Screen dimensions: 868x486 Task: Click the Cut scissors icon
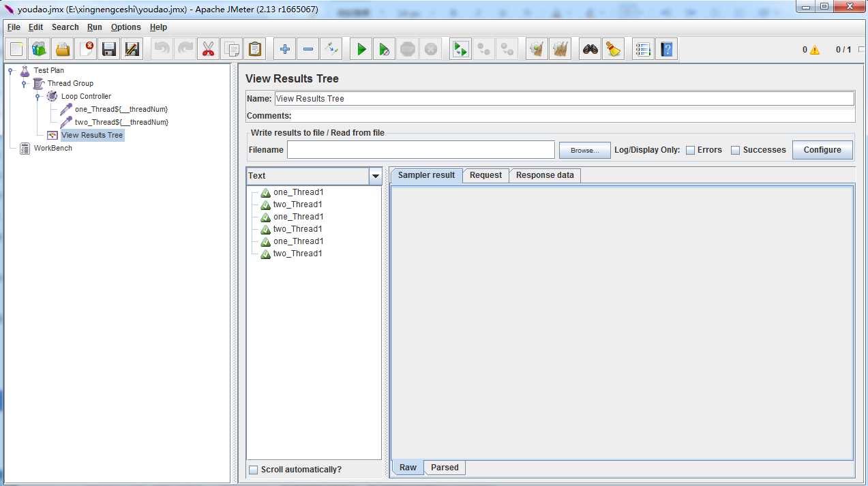pos(209,49)
